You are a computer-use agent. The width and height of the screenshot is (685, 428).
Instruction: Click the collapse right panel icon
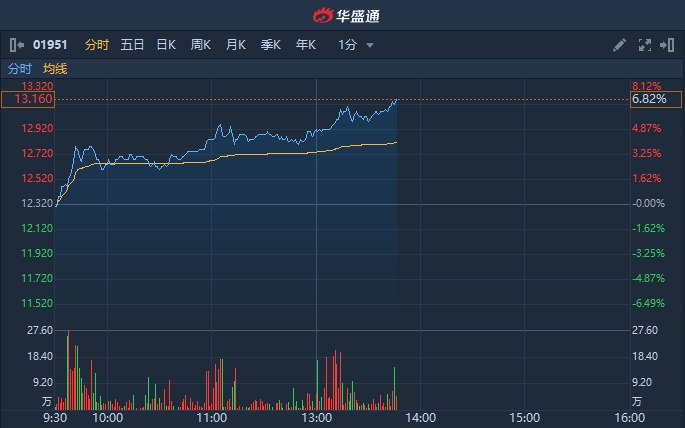pos(667,45)
